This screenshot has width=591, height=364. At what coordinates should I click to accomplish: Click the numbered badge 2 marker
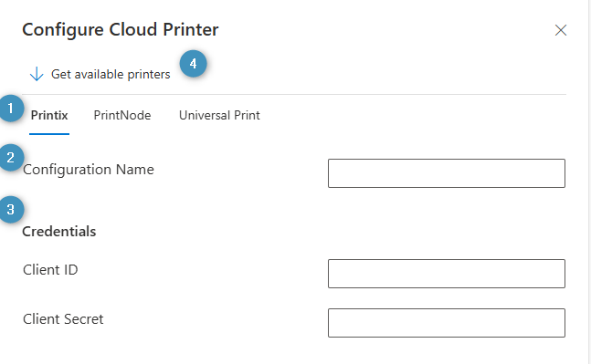coord(11,157)
